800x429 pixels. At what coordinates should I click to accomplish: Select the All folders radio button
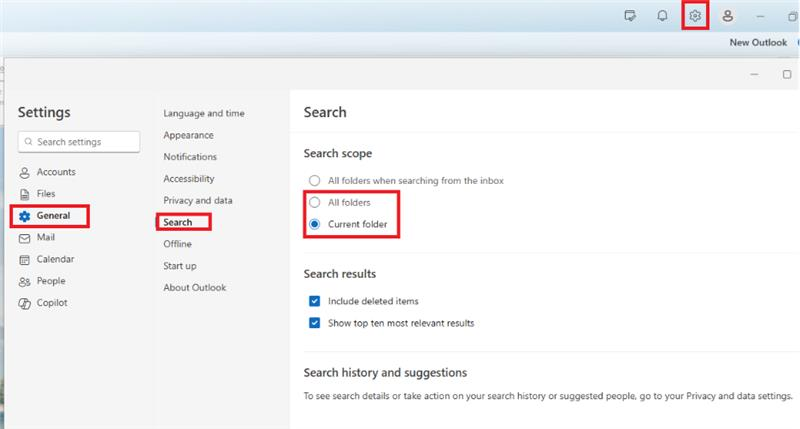click(x=315, y=203)
